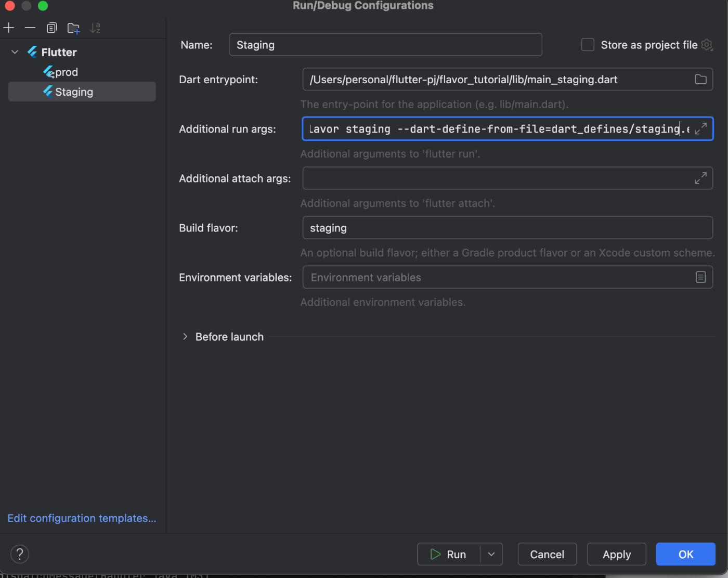Apply the configuration changes
Viewport: 728px width, 578px height.
pyautogui.click(x=617, y=554)
